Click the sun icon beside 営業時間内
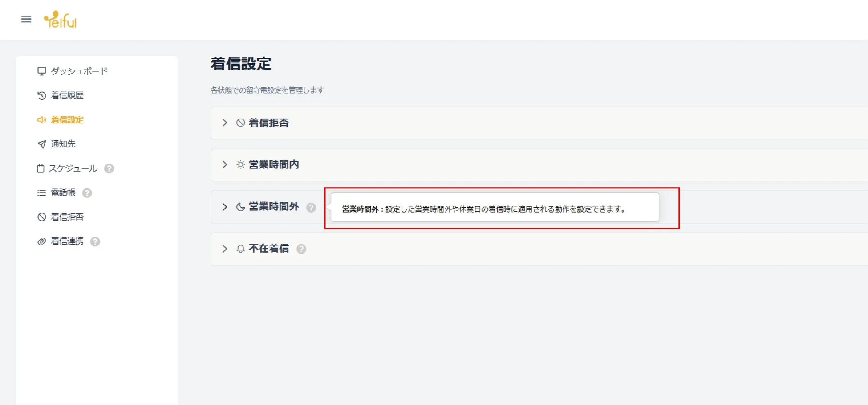 pos(240,164)
